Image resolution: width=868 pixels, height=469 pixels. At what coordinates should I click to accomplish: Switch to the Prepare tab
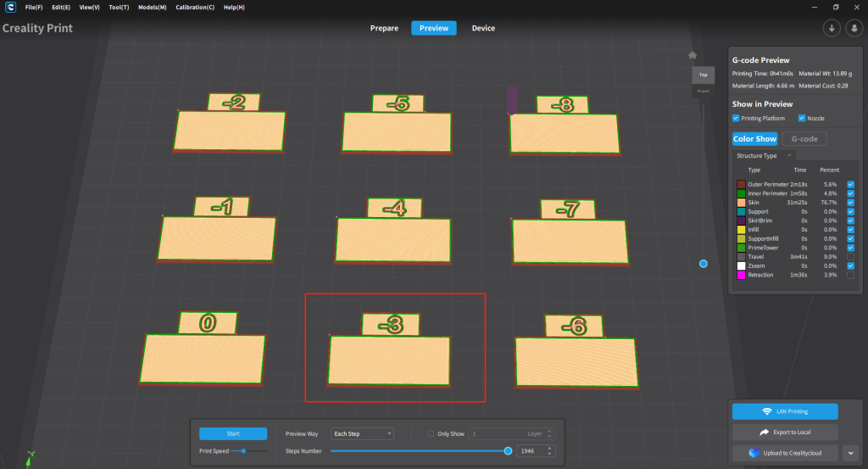click(384, 28)
